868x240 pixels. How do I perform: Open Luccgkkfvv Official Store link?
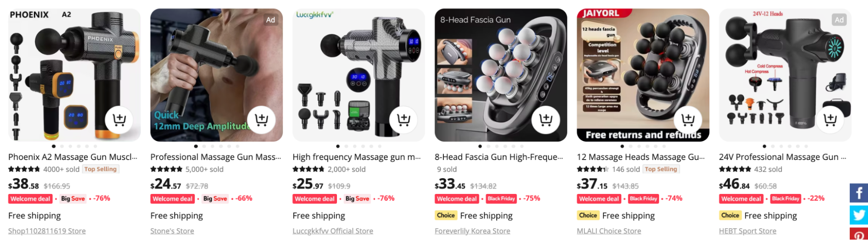pos(333,231)
